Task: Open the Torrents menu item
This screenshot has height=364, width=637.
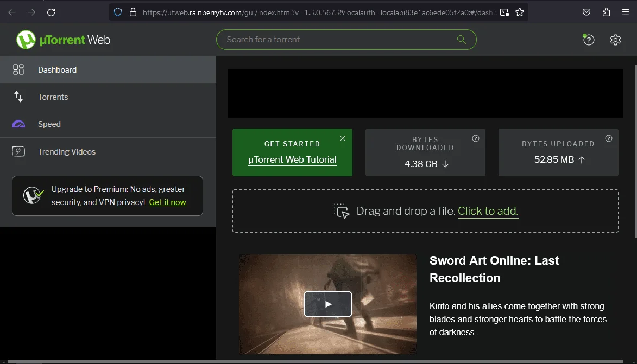Action: coord(108,97)
